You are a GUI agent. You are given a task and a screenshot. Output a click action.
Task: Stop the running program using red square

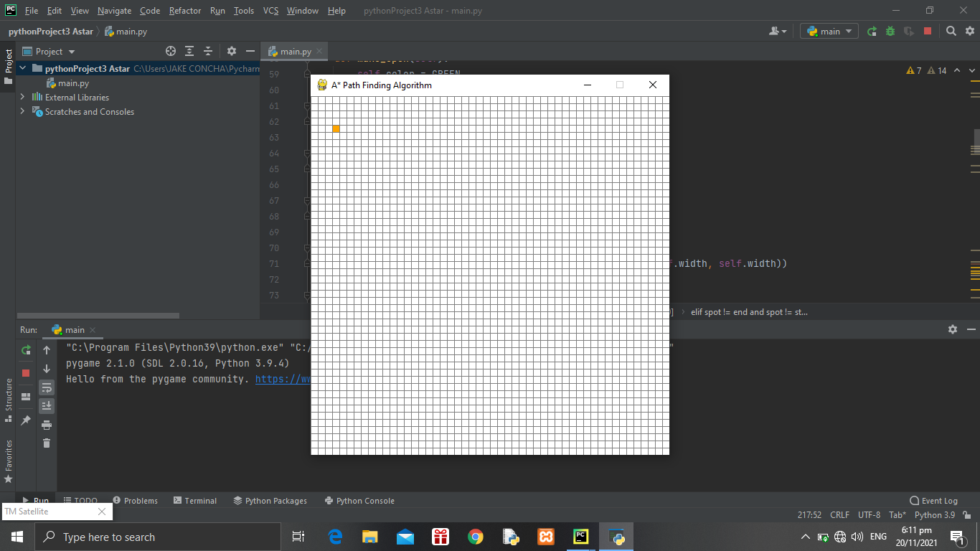pos(928,32)
